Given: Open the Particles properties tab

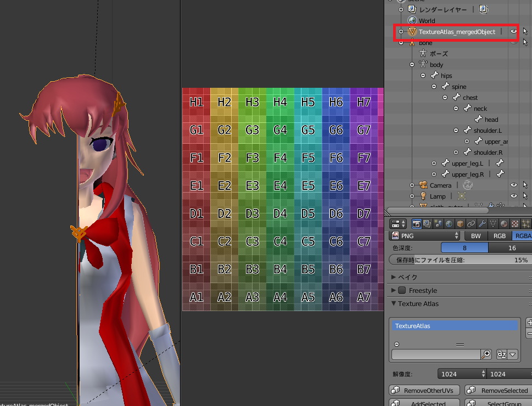Looking at the screenshot, I should click(526, 223).
